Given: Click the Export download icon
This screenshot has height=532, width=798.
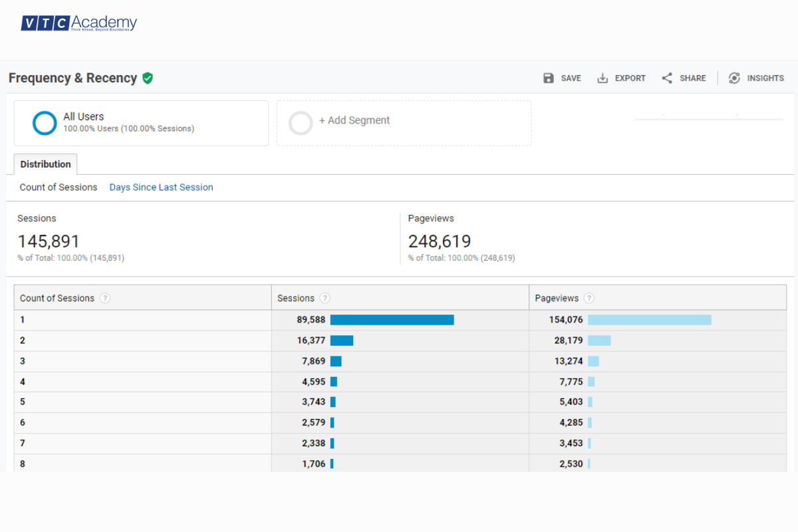Looking at the screenshot, I should coord(602,78).
